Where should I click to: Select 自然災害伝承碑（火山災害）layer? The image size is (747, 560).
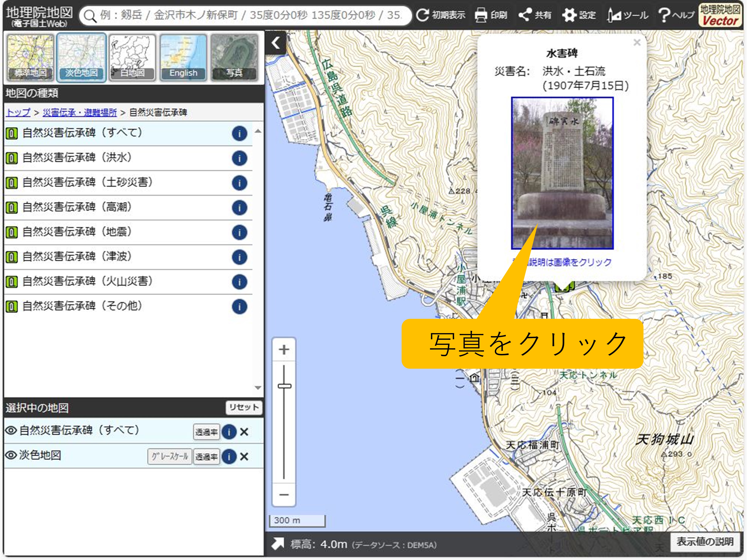[x=128, y=281]
